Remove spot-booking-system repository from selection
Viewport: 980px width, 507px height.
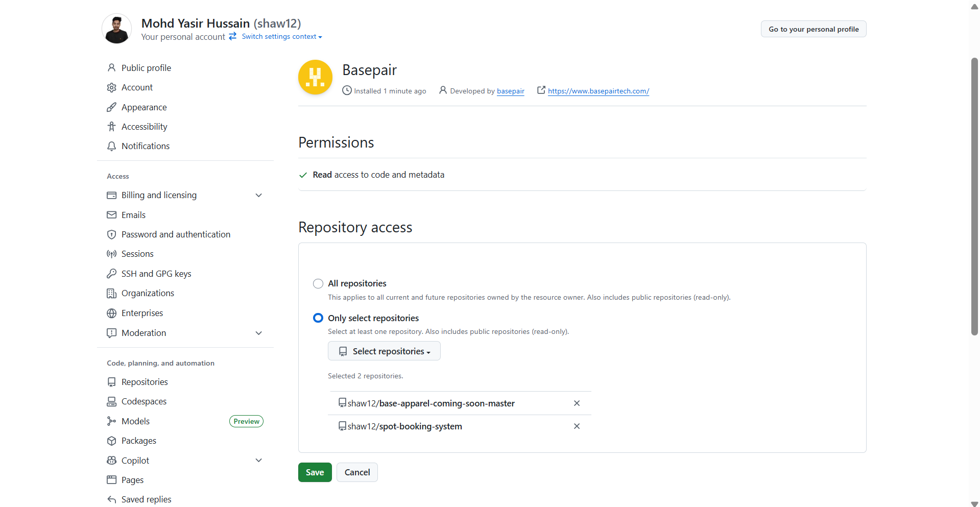[x=577, y=426]
